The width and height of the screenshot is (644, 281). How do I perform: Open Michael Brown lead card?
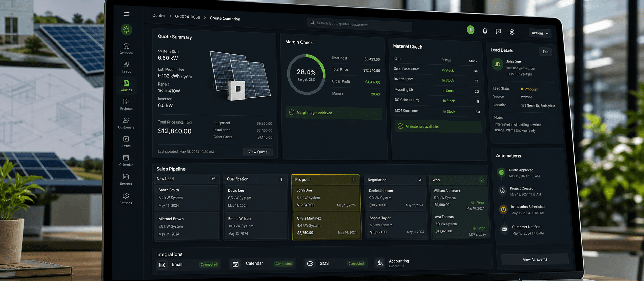(x=187, y=226)
